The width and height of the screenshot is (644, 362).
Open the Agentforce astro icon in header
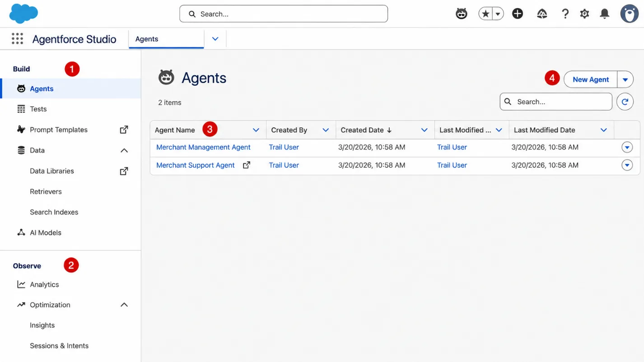461,14
